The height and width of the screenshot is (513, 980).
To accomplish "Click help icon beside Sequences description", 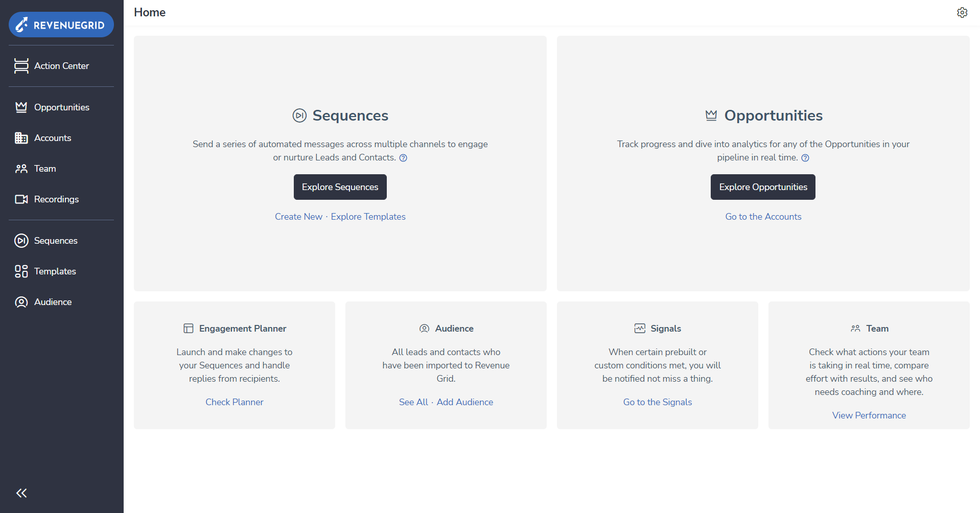I will click(x=403, y=158).
